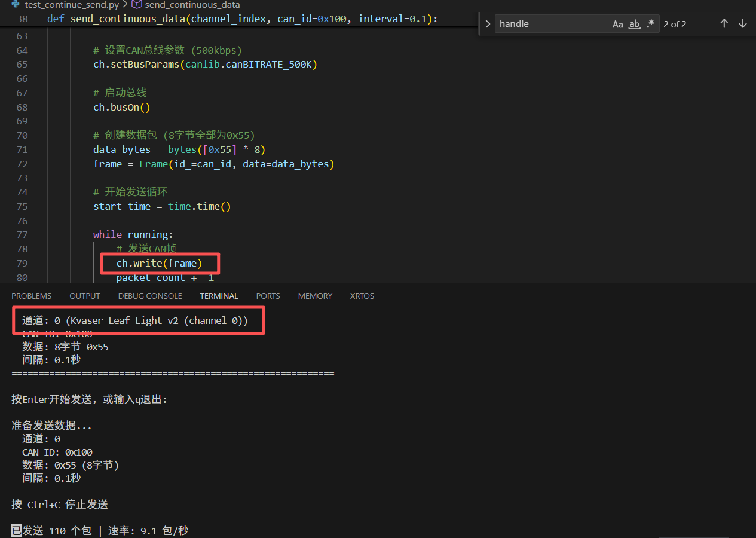Toggle Match Whole Word option
The height and width of the screenshot is (538, 756).
tap(635, 24)
